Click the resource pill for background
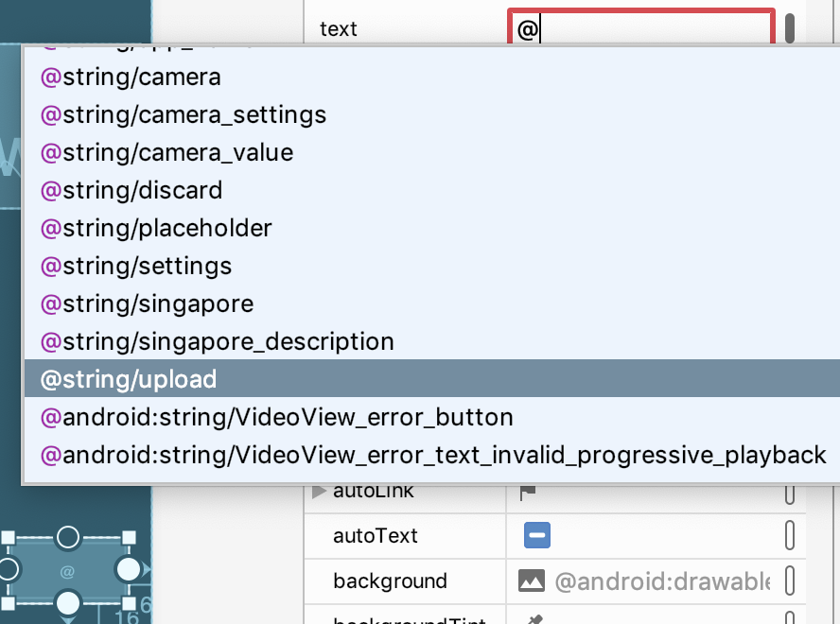This screenshot has height=624, width=840. [790, 581]
